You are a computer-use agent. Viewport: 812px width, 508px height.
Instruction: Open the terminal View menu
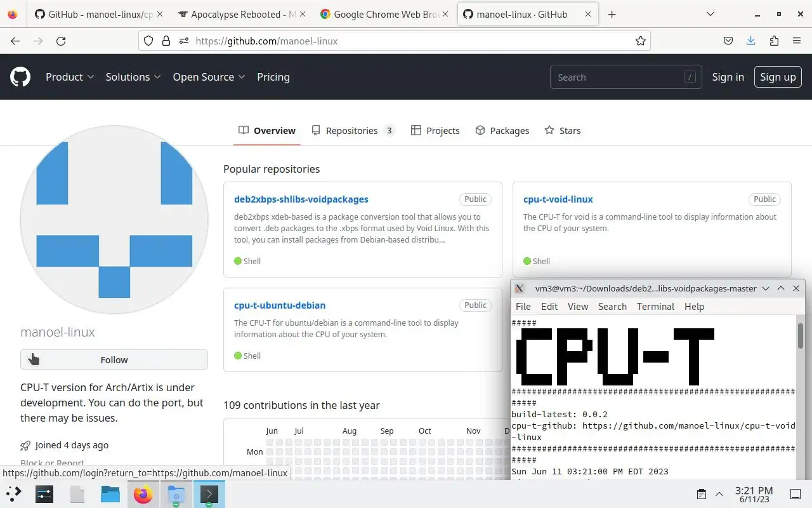[578, 306]
